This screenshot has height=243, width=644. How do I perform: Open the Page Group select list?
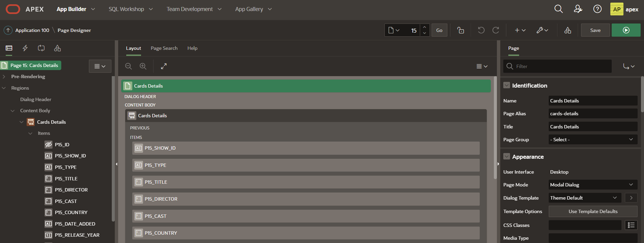pos(593,140)
